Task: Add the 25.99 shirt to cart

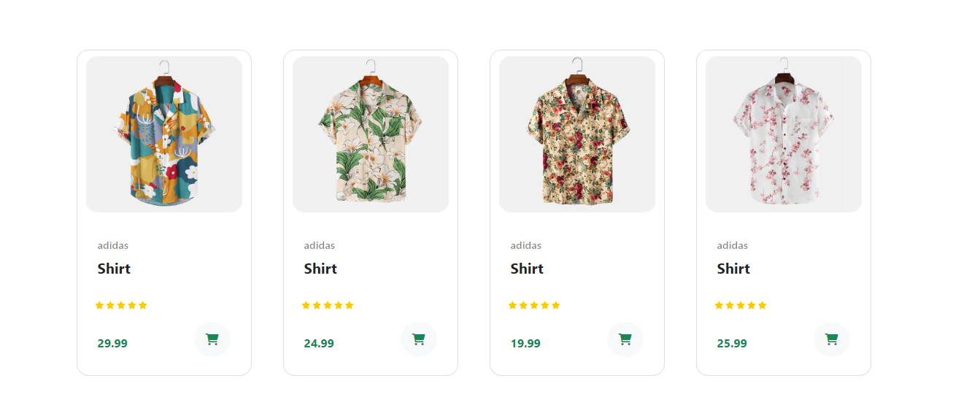Action: coord(832,339)
